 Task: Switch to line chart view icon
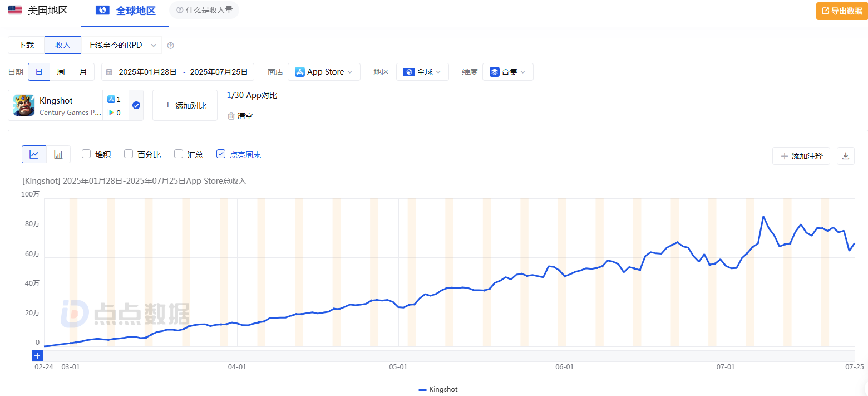(x=34, y=155)
